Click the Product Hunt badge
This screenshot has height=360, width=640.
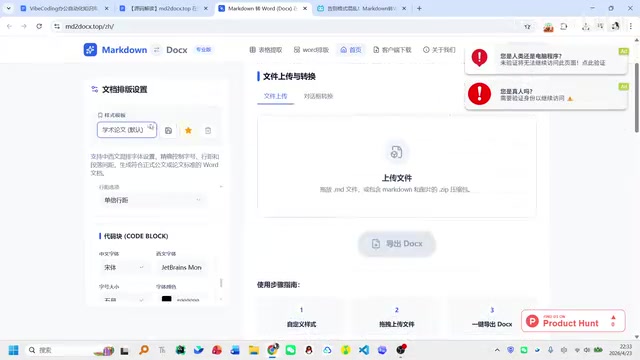(x=573, y=321)
